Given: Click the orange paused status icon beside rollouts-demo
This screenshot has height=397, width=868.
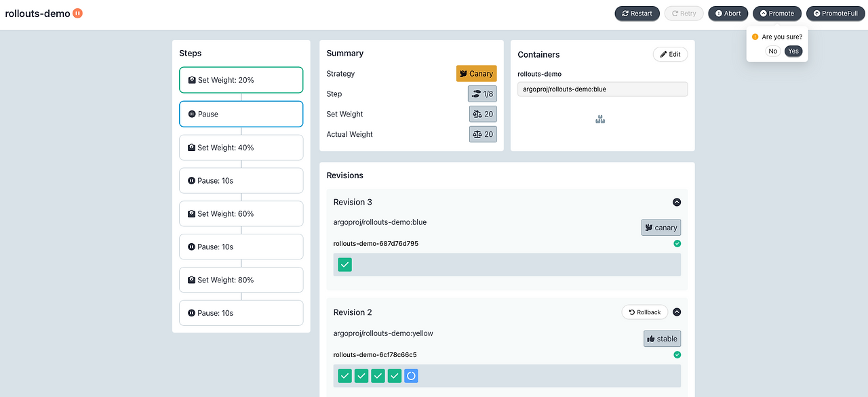Looking at the screenshot, I should pos(77,13).
